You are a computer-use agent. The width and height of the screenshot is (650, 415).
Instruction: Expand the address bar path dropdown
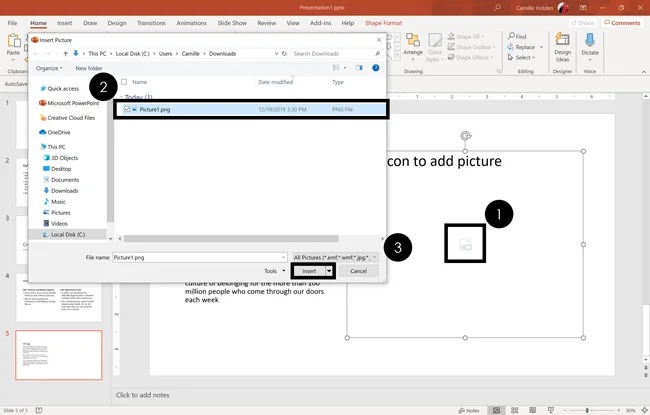tap(276, 53)
